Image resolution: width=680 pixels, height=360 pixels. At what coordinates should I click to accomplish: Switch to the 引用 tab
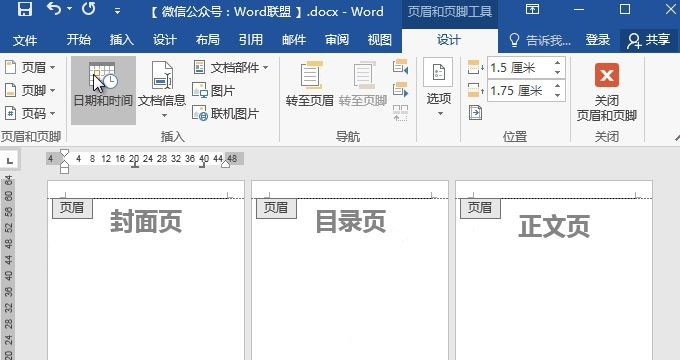click(251, 40)
